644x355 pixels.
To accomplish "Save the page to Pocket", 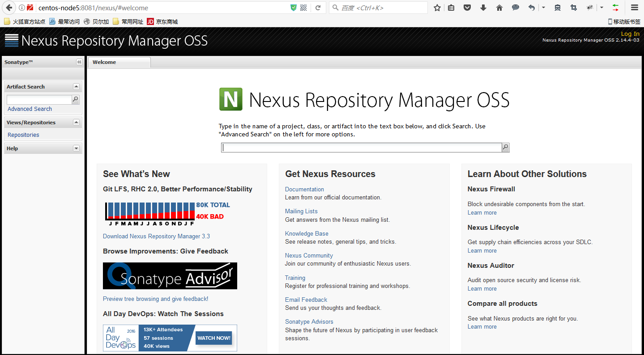I will (467, 8).
